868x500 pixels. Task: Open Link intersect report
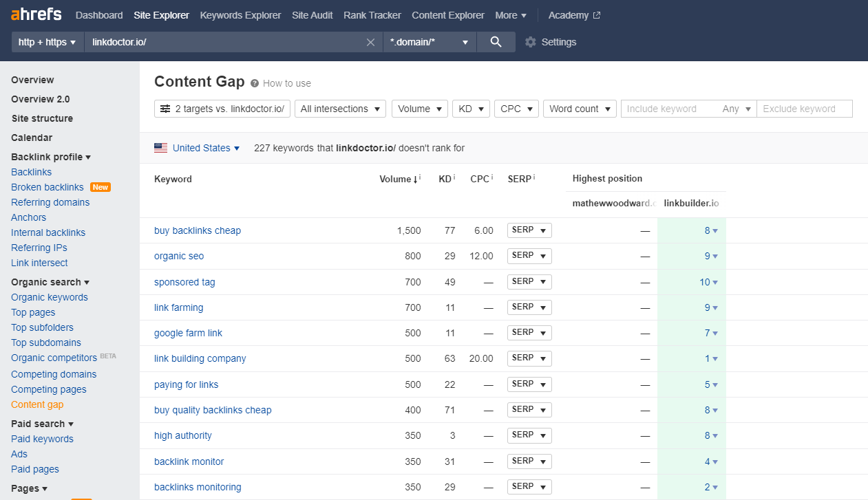point(39,263)
